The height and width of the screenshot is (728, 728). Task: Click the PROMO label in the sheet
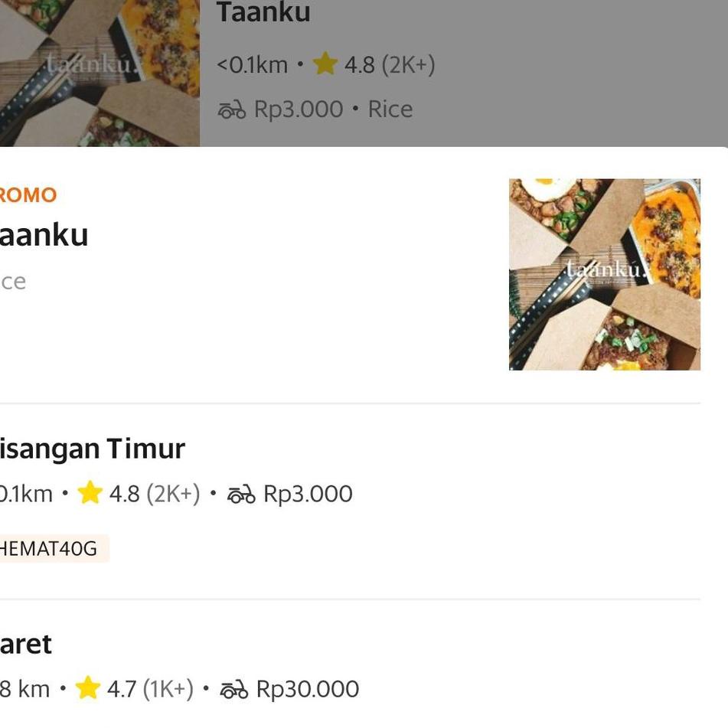click(28, 195)
